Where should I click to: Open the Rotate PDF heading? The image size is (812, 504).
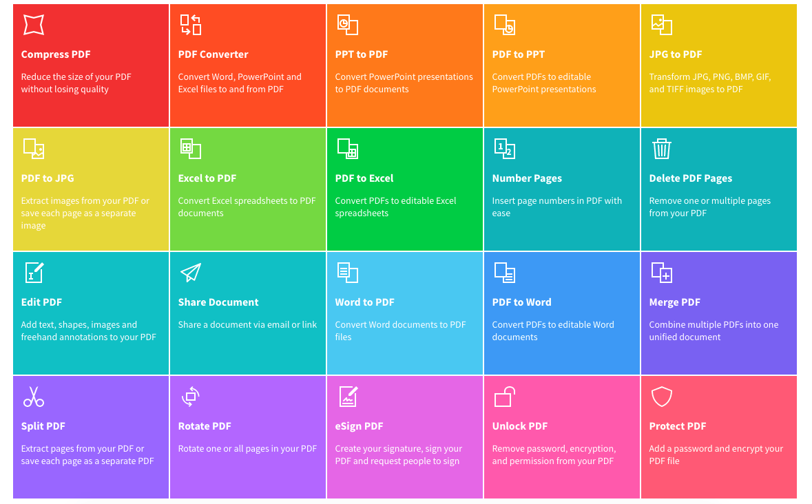pos(204,426)
